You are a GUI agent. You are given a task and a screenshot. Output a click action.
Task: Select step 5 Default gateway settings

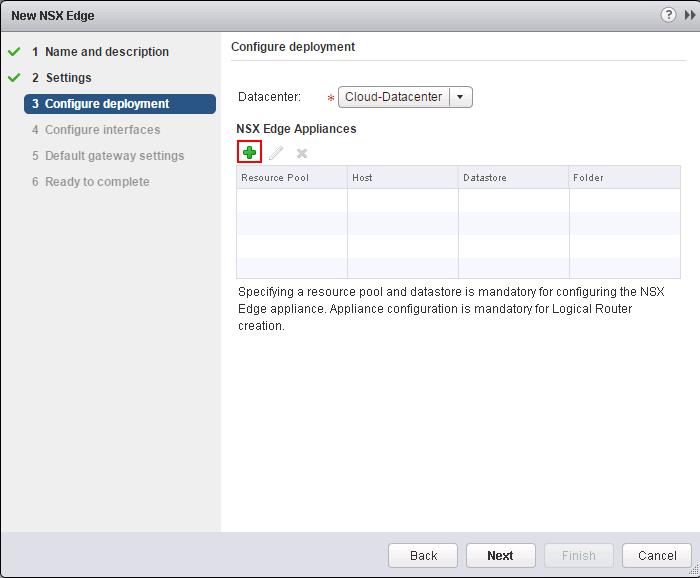(108, 156)
